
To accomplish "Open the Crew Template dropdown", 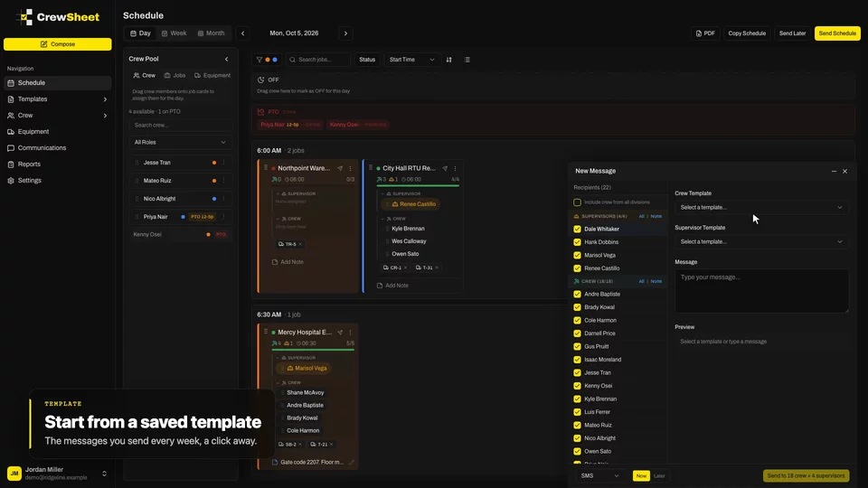I will [761, 208].
